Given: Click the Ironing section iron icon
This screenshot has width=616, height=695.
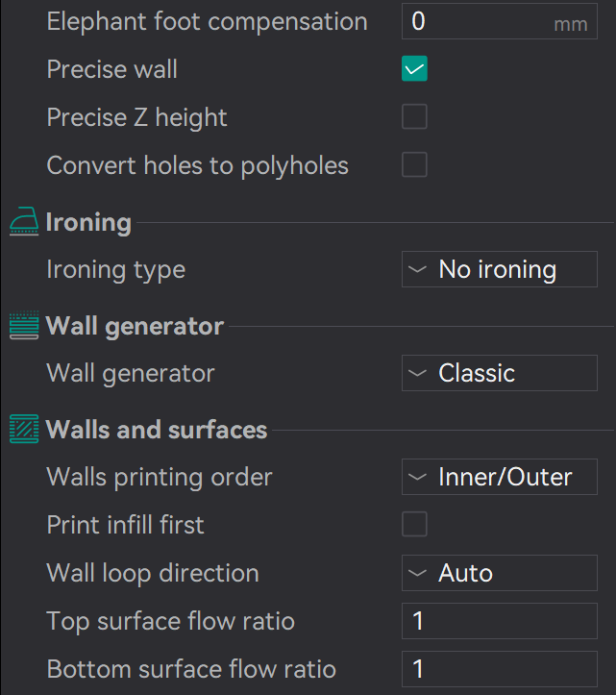Looking at the screenshot, I should tap(24, 223).
